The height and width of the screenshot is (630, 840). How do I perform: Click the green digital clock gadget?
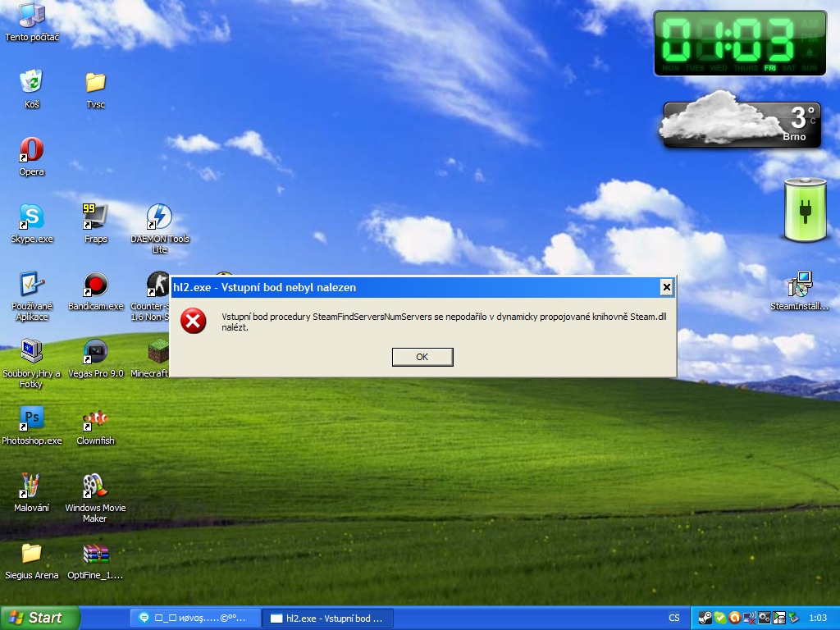(x=740, y=43)
